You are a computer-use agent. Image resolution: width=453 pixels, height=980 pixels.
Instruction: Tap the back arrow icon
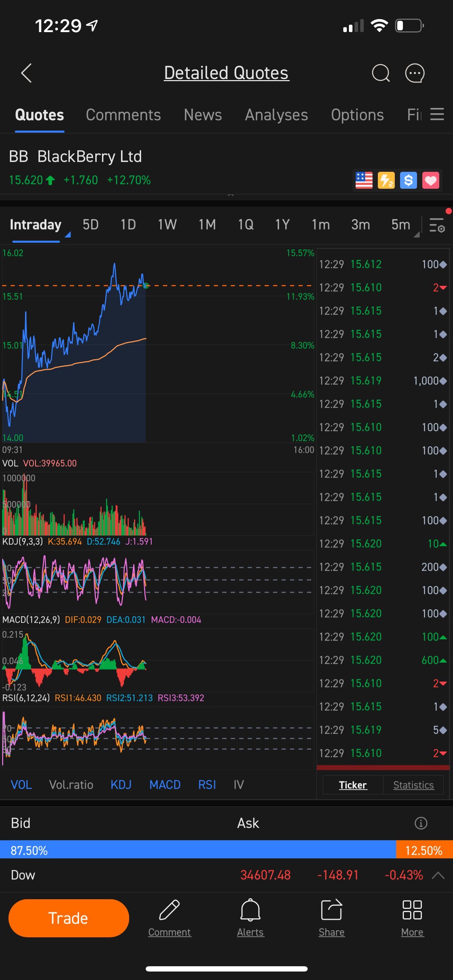click(26, 73)
